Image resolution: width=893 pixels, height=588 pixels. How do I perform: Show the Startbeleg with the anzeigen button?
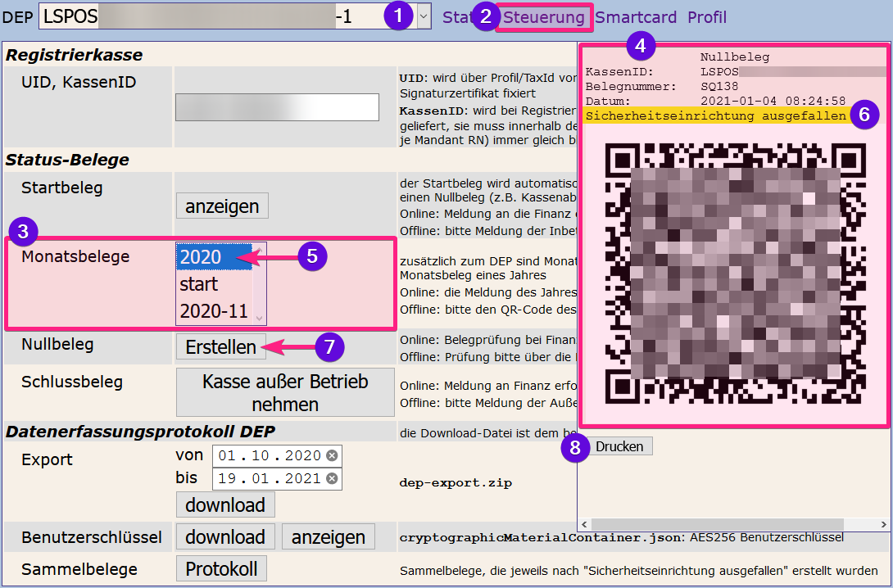(x=222, y=206)
